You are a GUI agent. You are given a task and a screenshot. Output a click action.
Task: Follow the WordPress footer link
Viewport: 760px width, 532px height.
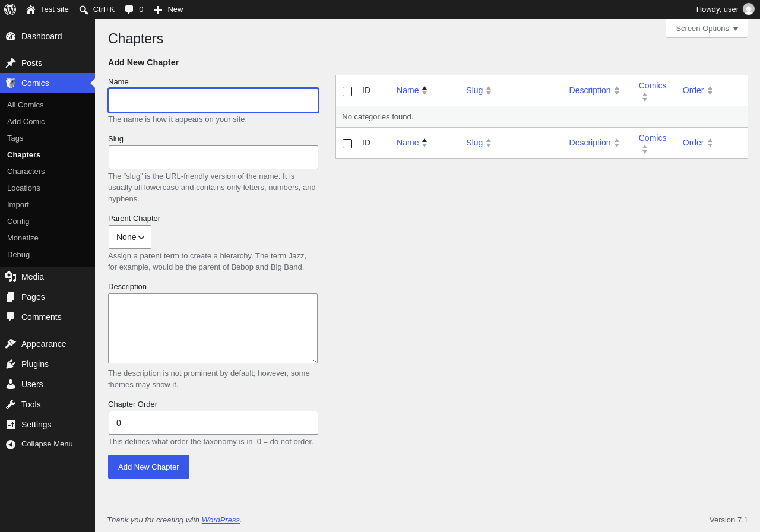[221, 520]
